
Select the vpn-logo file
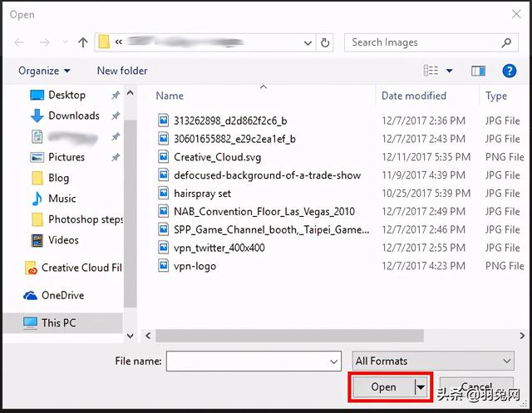(x=195, y=266)
